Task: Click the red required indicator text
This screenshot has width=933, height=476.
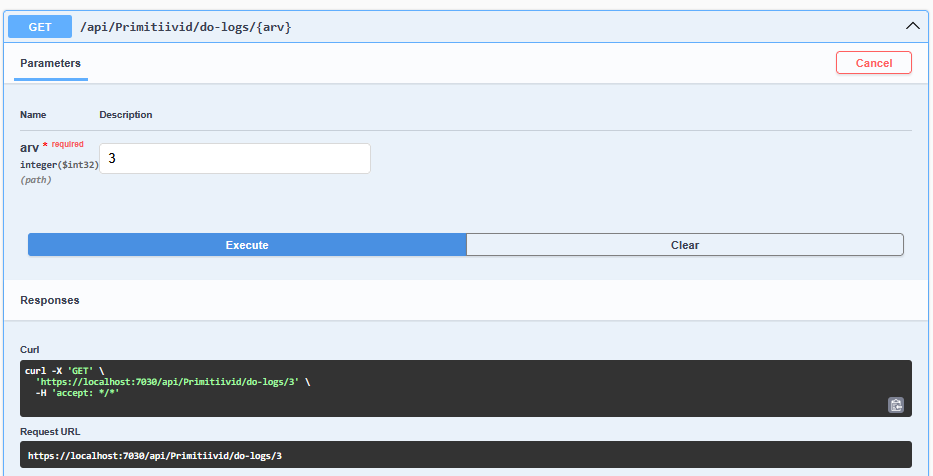Action: (x=68, y=145)
